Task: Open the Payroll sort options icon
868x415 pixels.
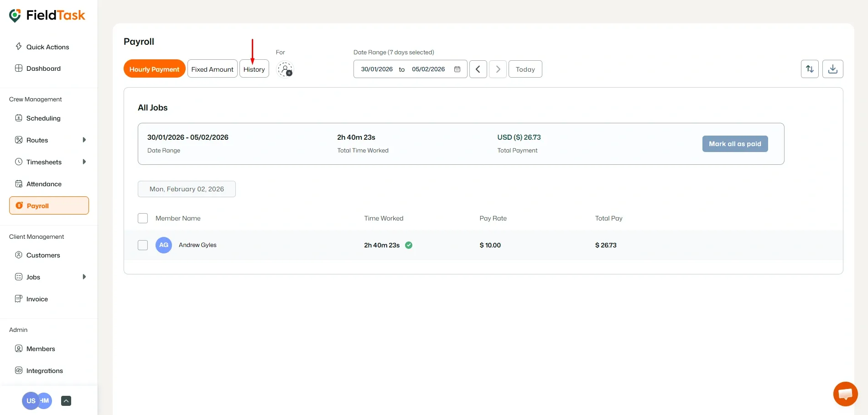Action: (x=810, y=69)
